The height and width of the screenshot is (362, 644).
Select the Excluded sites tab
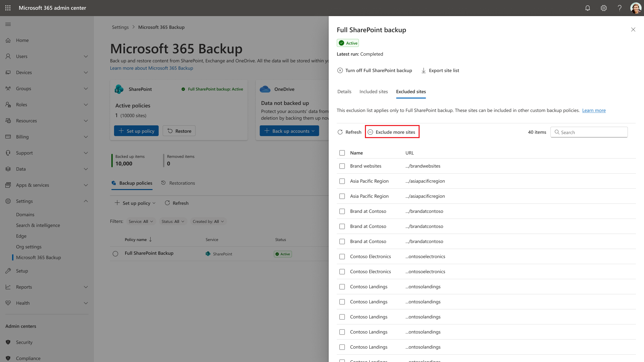pos(411,92)
